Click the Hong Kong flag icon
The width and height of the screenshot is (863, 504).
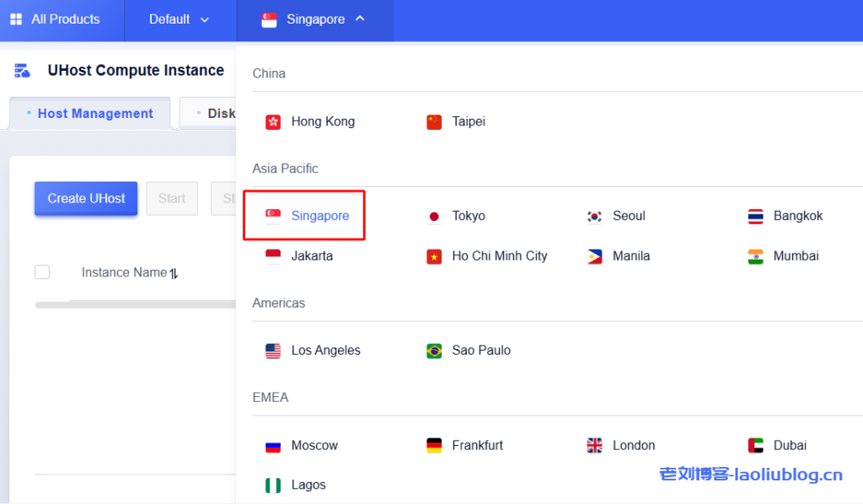(x=273, y=122)
